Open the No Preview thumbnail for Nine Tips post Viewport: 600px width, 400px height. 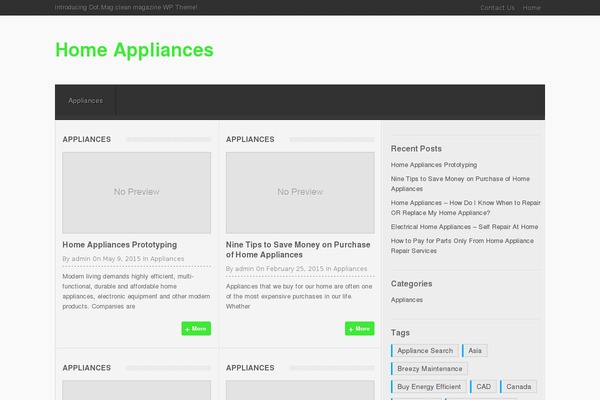coord(300,193)
